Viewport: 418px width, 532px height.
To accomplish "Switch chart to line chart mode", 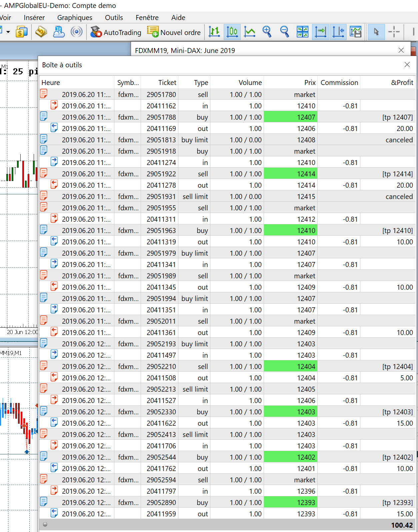I will tap(250, 32).
